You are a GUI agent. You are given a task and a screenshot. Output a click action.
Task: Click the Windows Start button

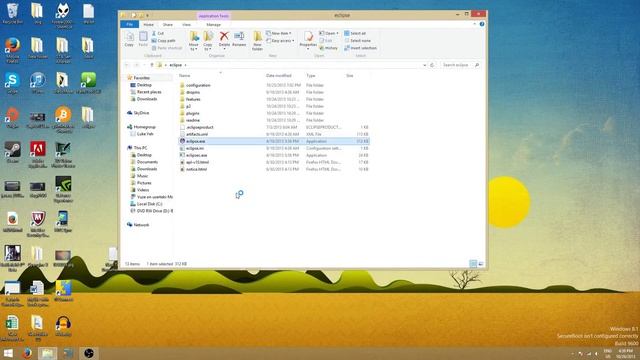tap(8, 353)
